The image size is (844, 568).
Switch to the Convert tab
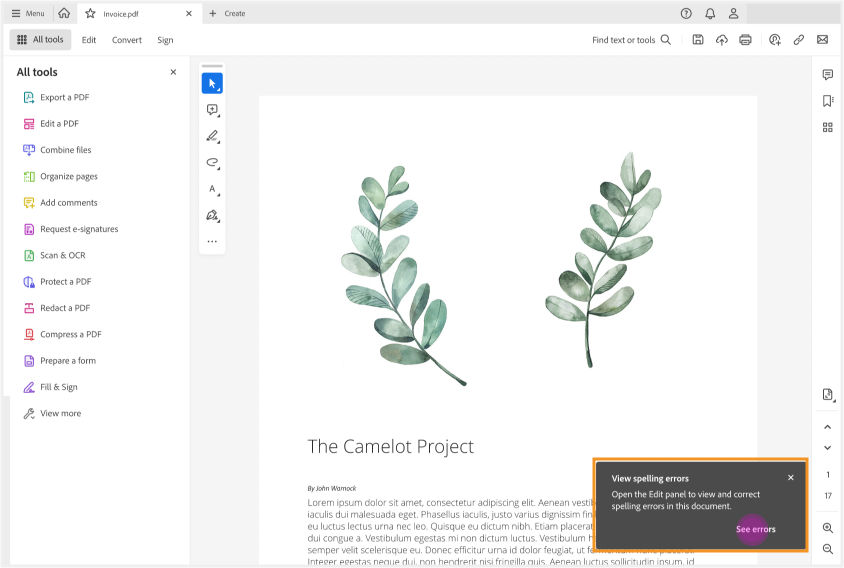[x=127, y=40]
